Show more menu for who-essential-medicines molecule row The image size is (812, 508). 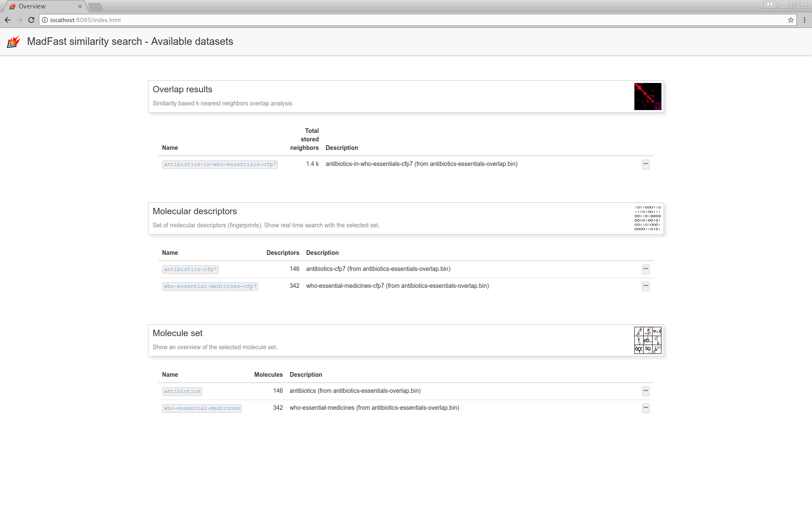645,408
